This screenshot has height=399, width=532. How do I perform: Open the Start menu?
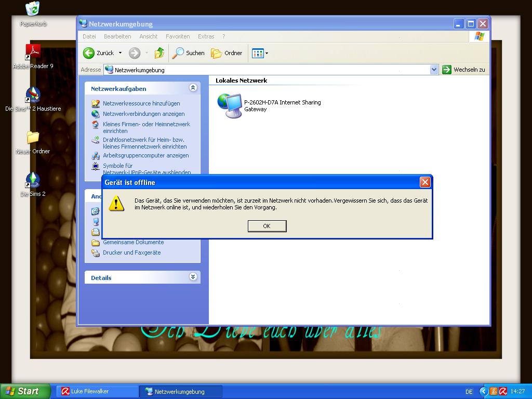(25, 391)
